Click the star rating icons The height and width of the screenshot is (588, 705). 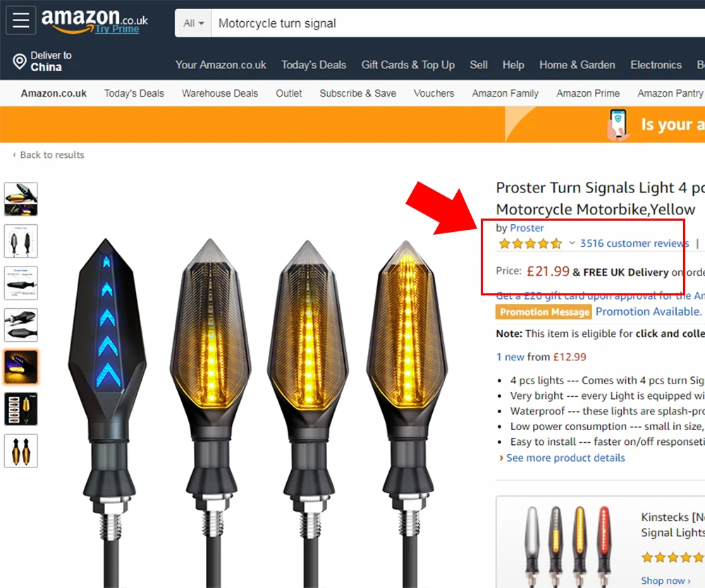tap(530, 244)
